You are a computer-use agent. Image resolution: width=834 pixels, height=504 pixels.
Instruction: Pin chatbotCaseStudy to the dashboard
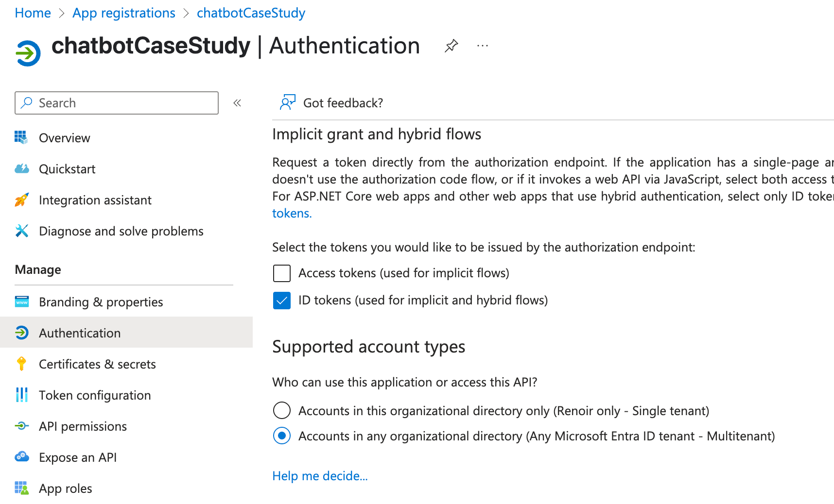pos(451,46)
